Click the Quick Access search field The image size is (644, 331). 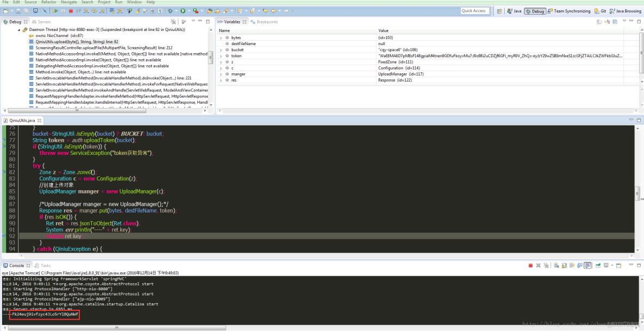(474, 11)
